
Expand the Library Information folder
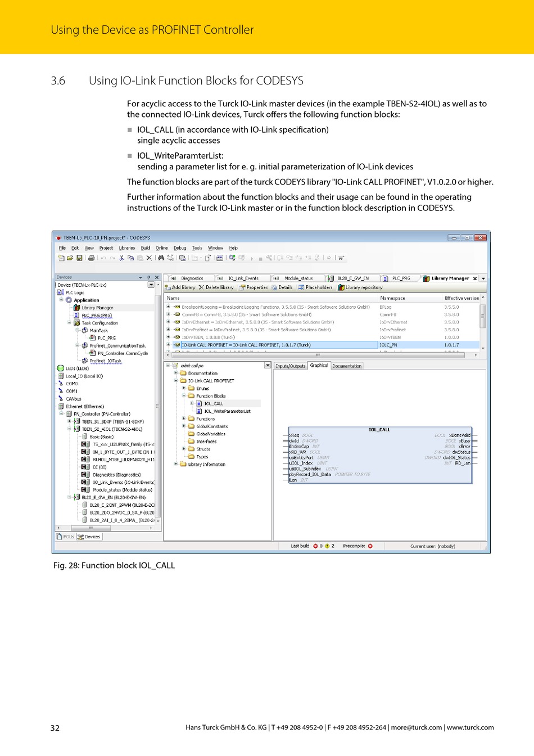(x=176, y=464)
